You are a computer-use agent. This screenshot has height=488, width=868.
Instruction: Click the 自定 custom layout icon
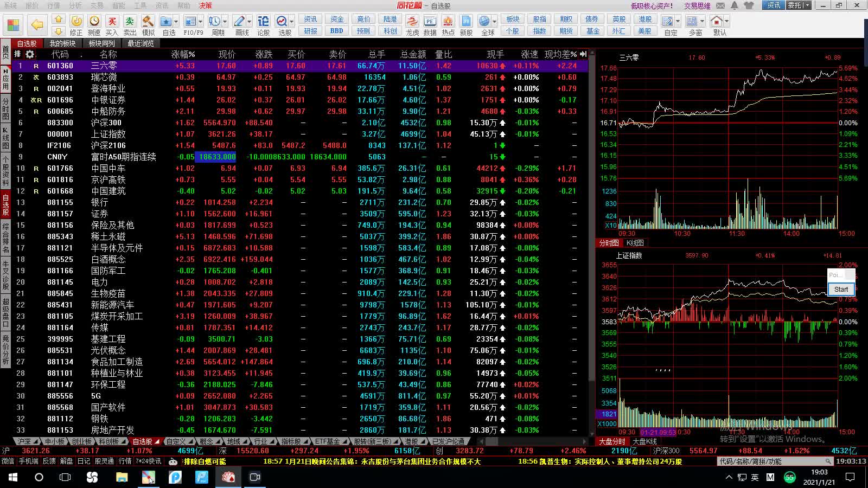click(667, 22)
